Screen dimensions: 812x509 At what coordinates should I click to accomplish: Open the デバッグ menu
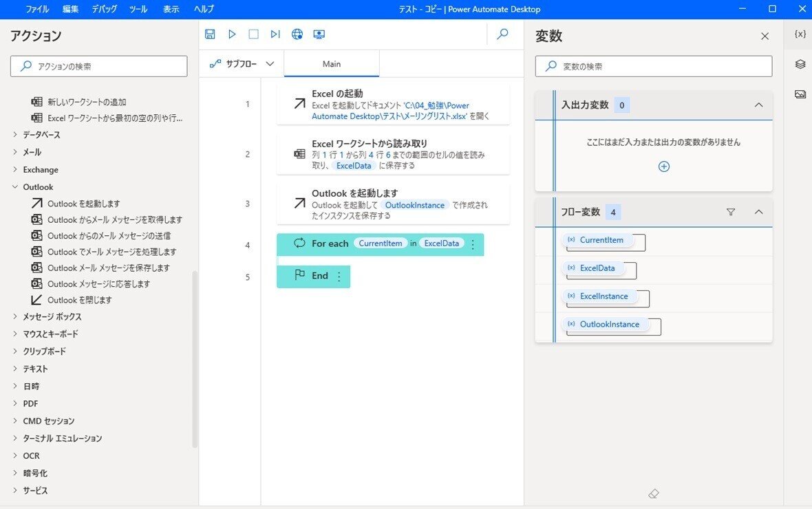click(105, 10)
